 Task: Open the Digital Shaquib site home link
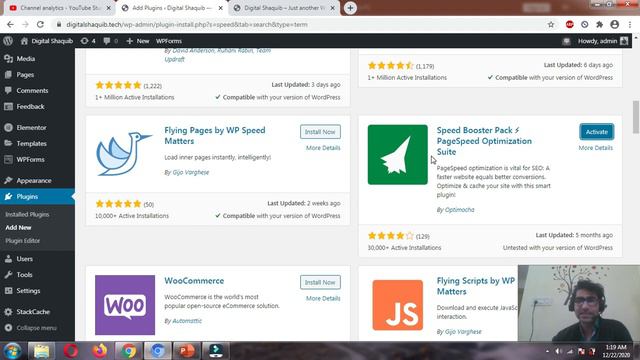(47, 41)
